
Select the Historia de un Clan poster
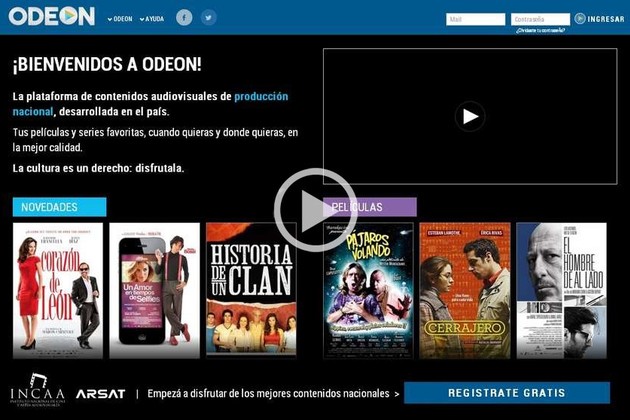(x=251, y=290)
